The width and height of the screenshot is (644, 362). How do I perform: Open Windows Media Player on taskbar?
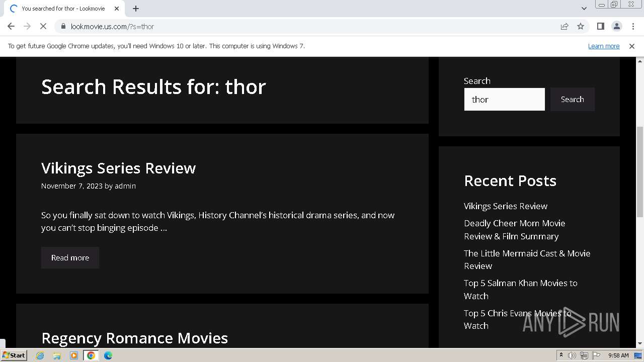click(74, 355)
